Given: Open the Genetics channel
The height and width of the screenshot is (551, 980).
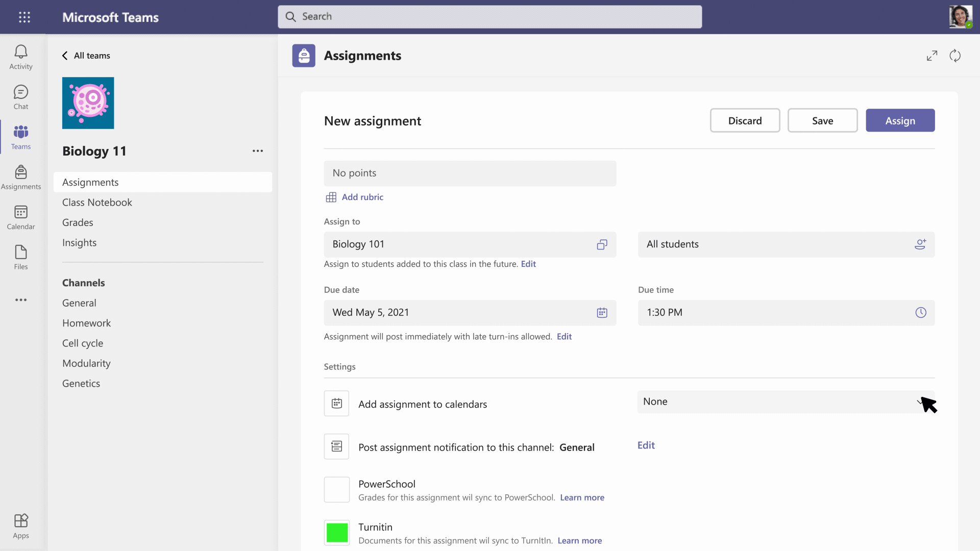Looking at the screenshot, I should (81, 383).
